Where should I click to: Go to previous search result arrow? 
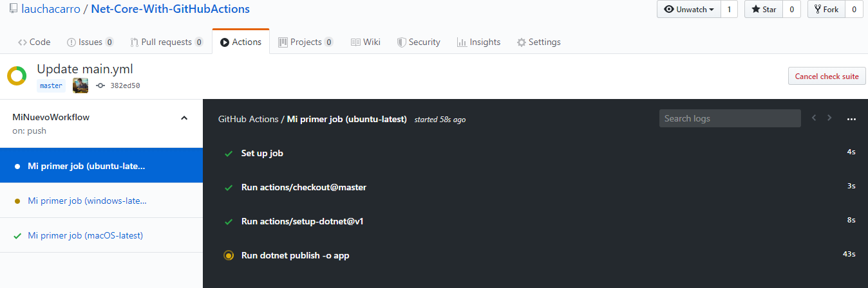(x=814, y=118)
